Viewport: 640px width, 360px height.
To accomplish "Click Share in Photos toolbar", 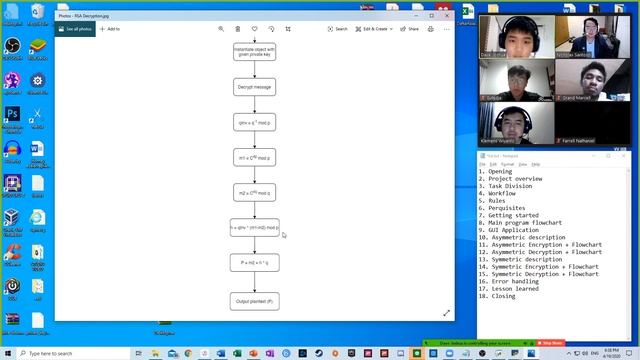I will tap(409, 29).
